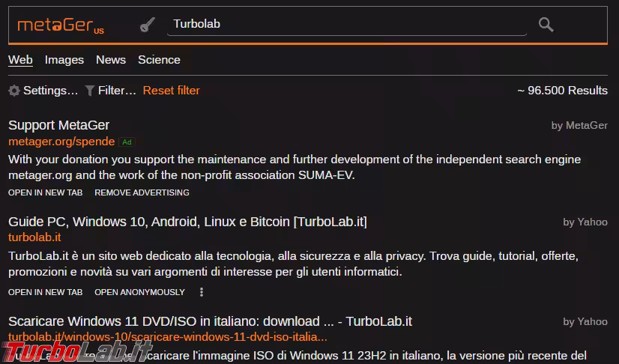
Task: Switch to the News tab
Action: [x=111, y=60]
